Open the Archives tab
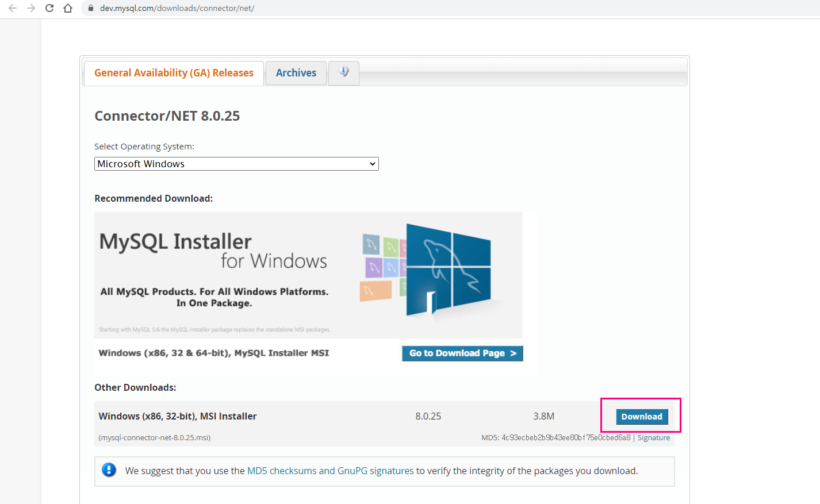This screenshot has width=820, height=504. click(296, 73)
